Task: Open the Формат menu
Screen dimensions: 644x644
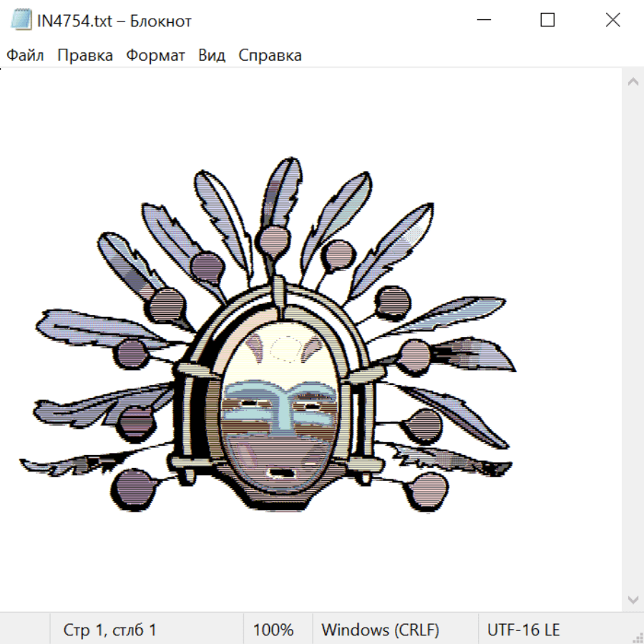Action: (155, 55)
